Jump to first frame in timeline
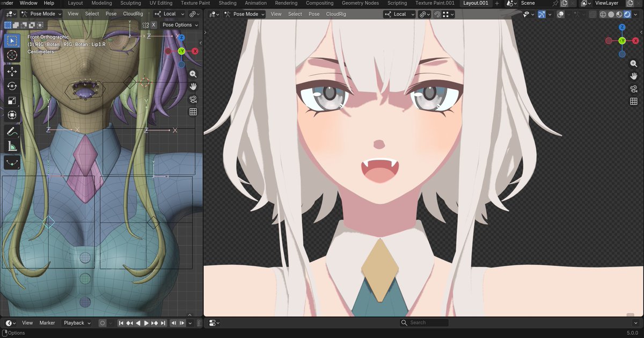 pyautogui.click(x=121, y=323)
